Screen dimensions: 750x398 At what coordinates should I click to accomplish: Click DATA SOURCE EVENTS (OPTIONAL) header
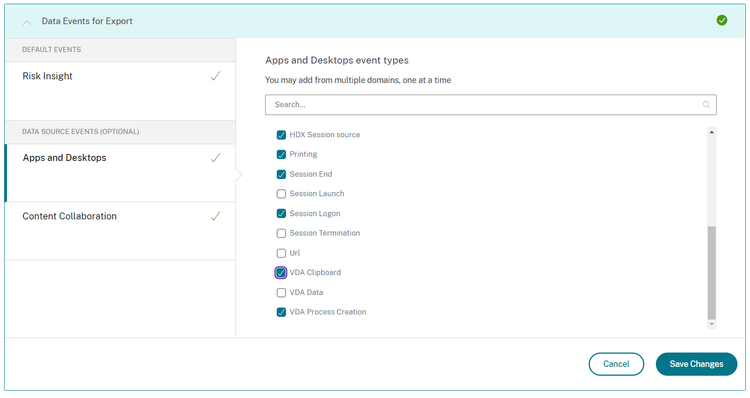tap(120, 132)
